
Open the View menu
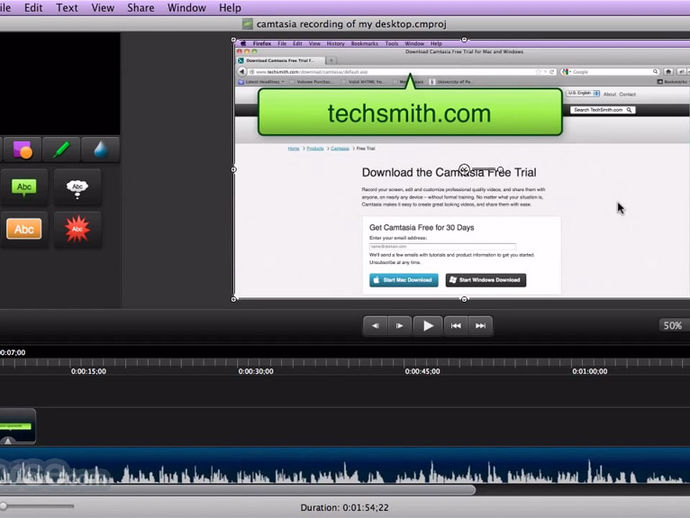click(103, 8)
